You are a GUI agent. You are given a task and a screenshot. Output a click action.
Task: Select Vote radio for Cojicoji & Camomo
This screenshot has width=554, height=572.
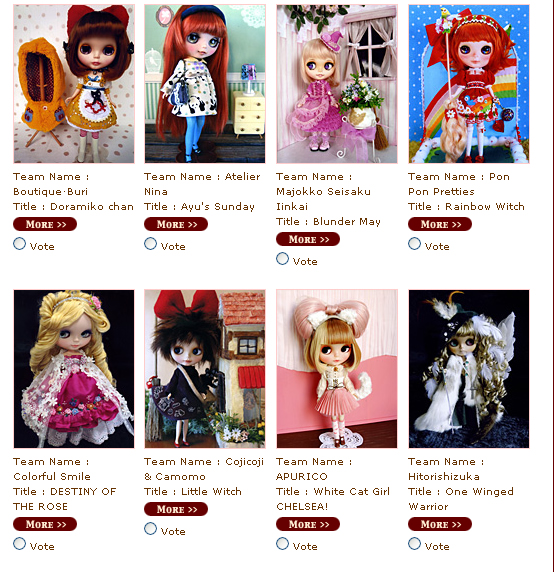(x=150, y=529)
